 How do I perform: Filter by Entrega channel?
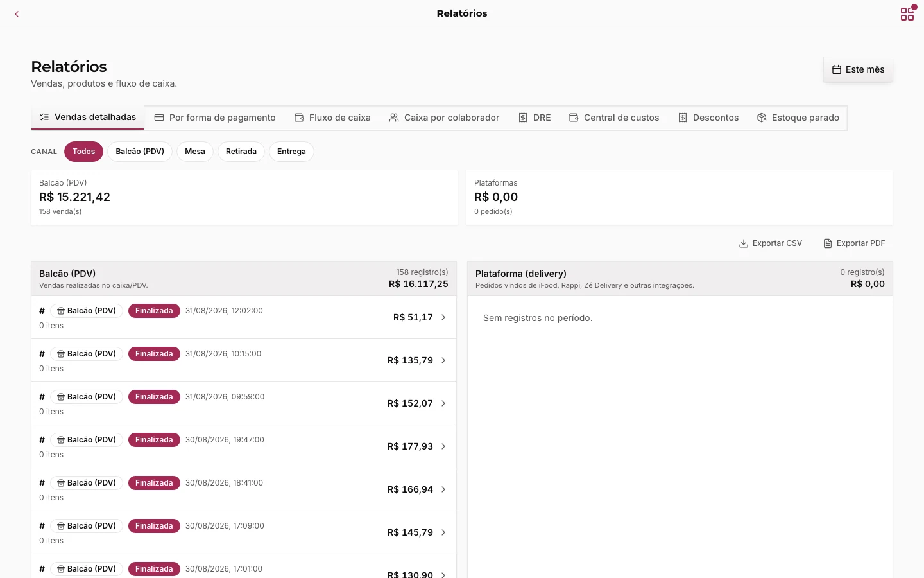coord(291,152)
